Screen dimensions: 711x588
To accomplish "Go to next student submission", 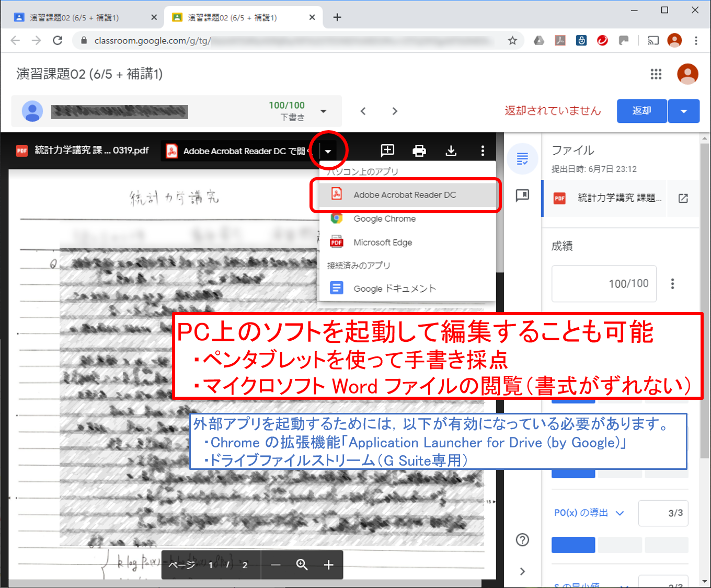I will click(395, 111).
